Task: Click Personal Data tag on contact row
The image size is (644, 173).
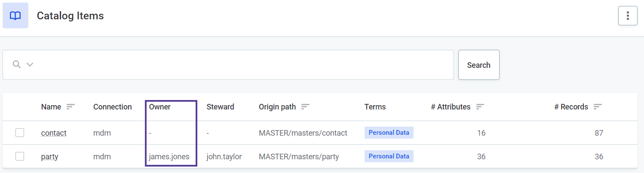Action: tap(389, 133)
